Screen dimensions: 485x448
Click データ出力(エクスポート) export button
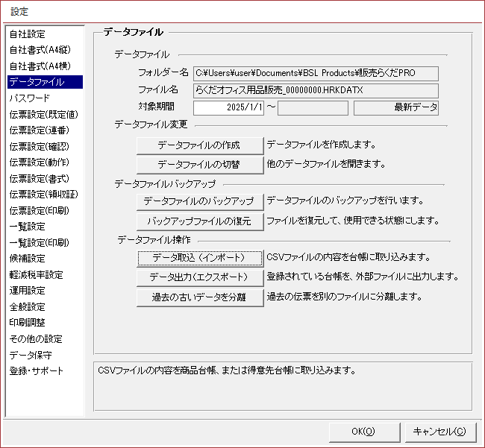(199, 277)
